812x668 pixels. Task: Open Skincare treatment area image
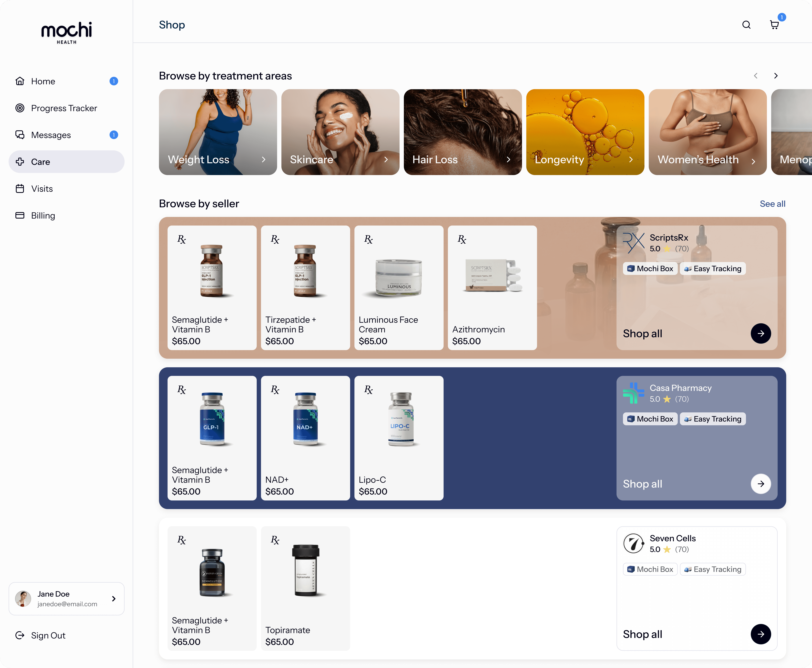[340, 132]
